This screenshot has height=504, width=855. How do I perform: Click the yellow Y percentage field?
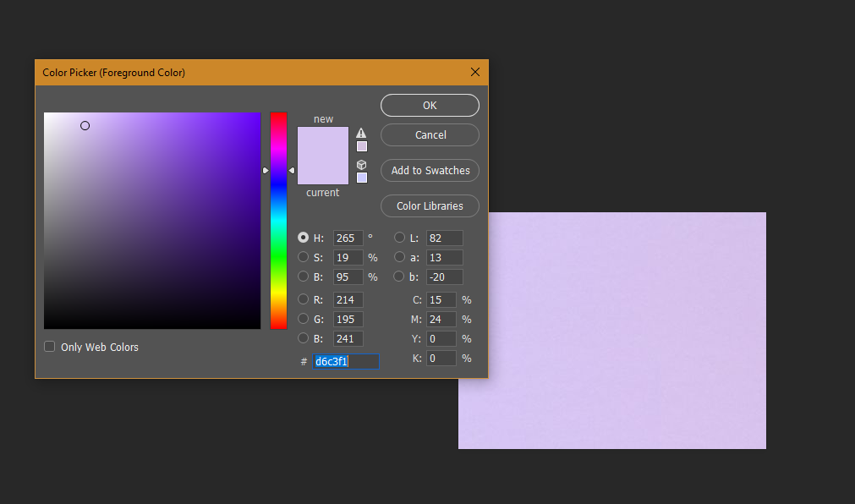tap(441, 339)
